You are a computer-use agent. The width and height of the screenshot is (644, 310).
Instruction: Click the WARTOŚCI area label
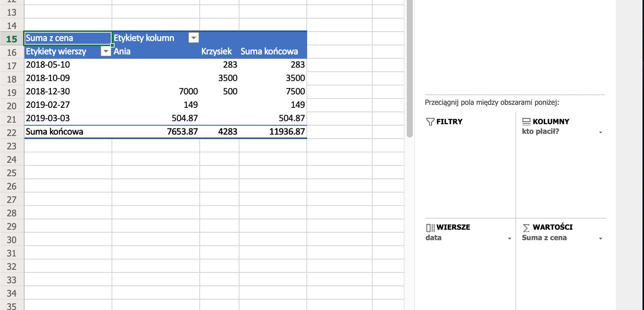(553, 227)
